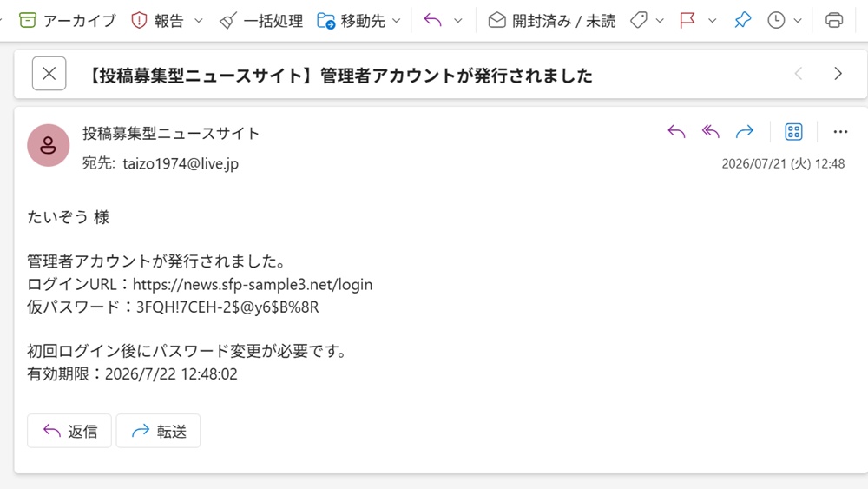
Task: Toggle 開封済み / 未読 status
Action: pos(551,21)
